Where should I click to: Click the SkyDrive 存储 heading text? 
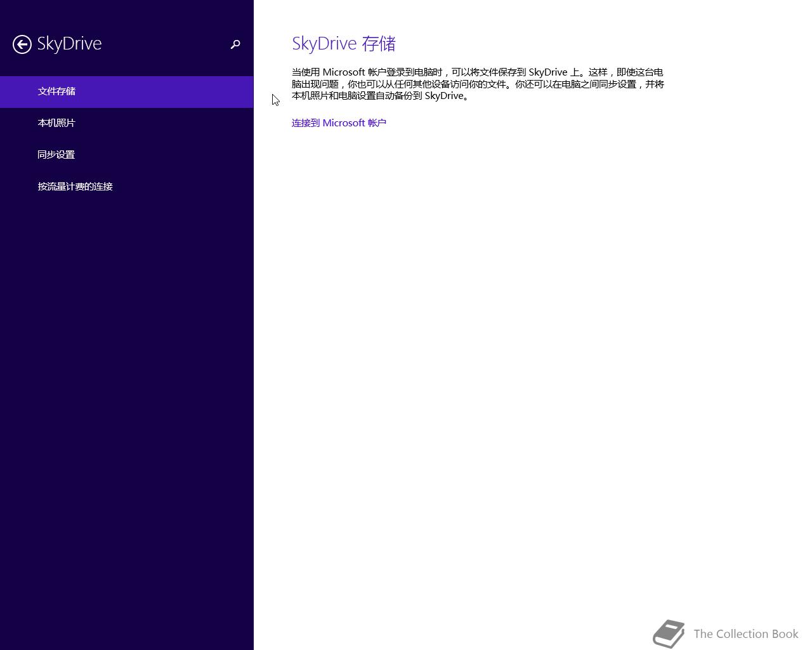pyautogui.click(x=344, y=44)
